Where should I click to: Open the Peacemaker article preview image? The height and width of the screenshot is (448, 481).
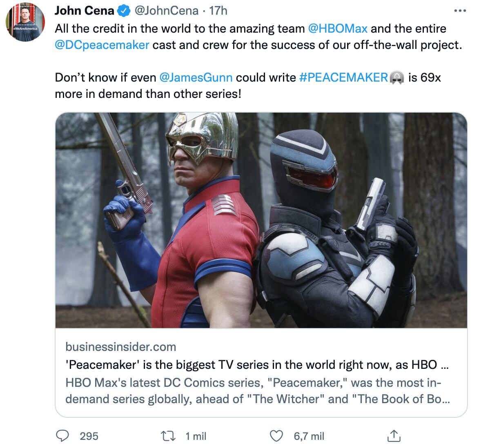[x=261, y=220]
